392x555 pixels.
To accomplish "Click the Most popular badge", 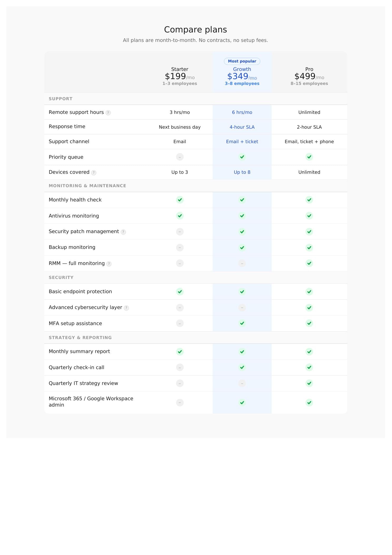I will point(242,61).
